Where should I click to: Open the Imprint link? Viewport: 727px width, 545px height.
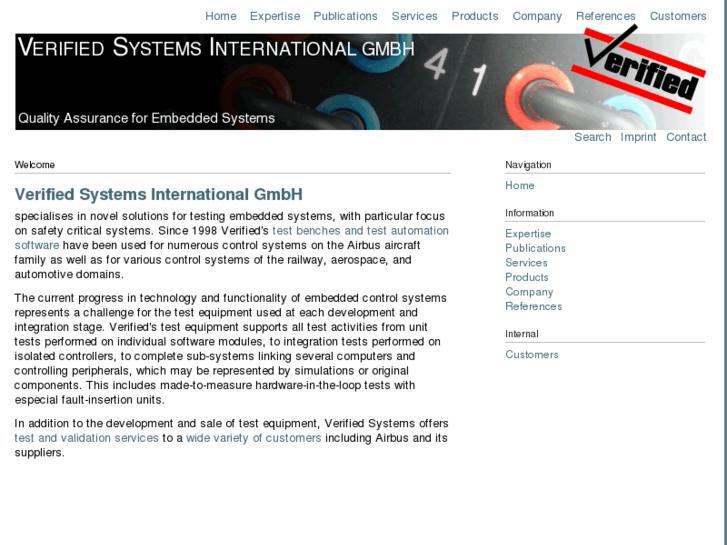(x=638, y=137)
